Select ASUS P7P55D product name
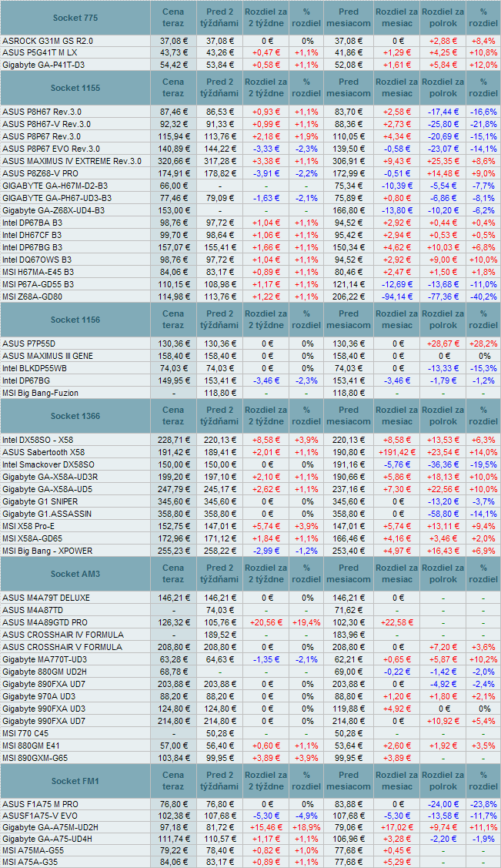Screen dimensions: 501x868 (29, 344)
